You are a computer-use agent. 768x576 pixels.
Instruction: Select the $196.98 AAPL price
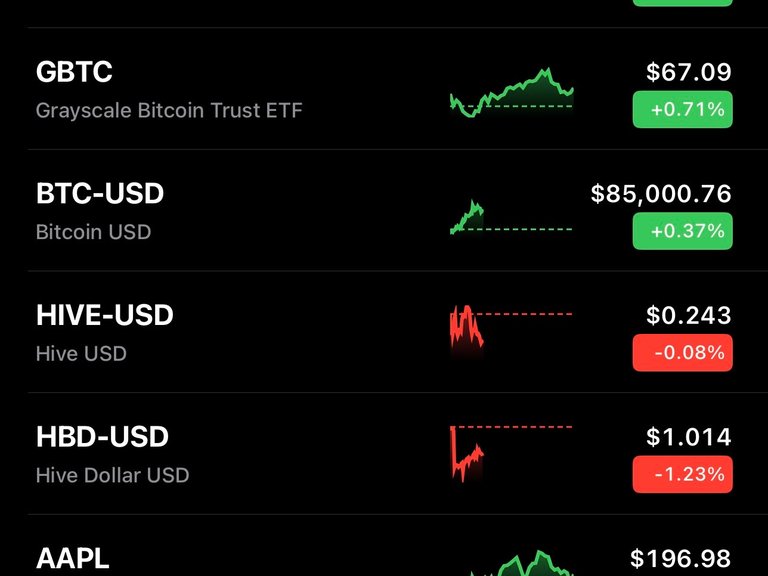pyautogui.click(x=680, y=558)
